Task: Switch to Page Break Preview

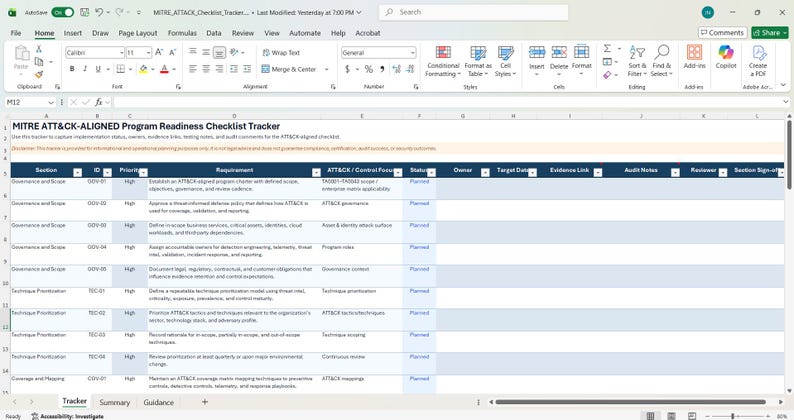Action: tap(692, 416)
